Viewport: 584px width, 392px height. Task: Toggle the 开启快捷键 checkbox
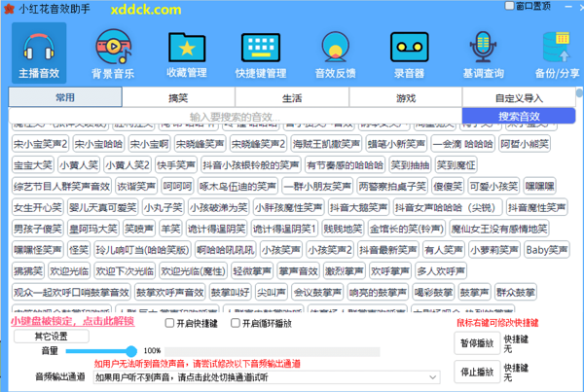click(169, 323)
